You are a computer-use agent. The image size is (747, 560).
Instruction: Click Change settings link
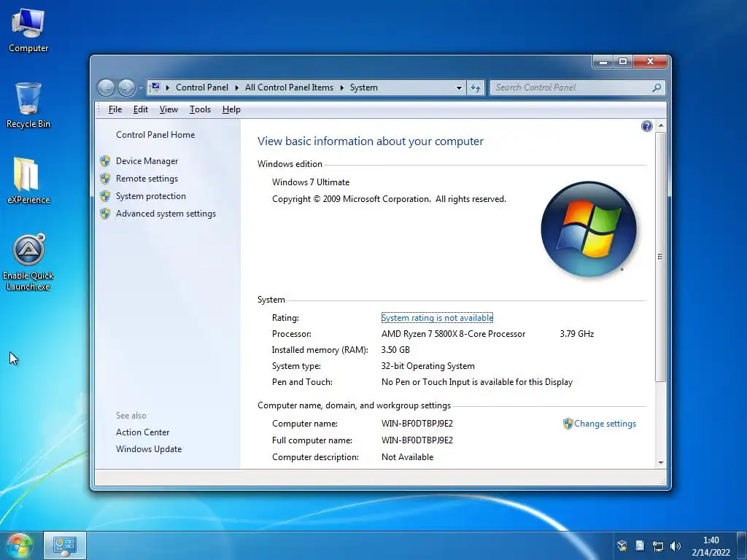[x=605, y=424]
